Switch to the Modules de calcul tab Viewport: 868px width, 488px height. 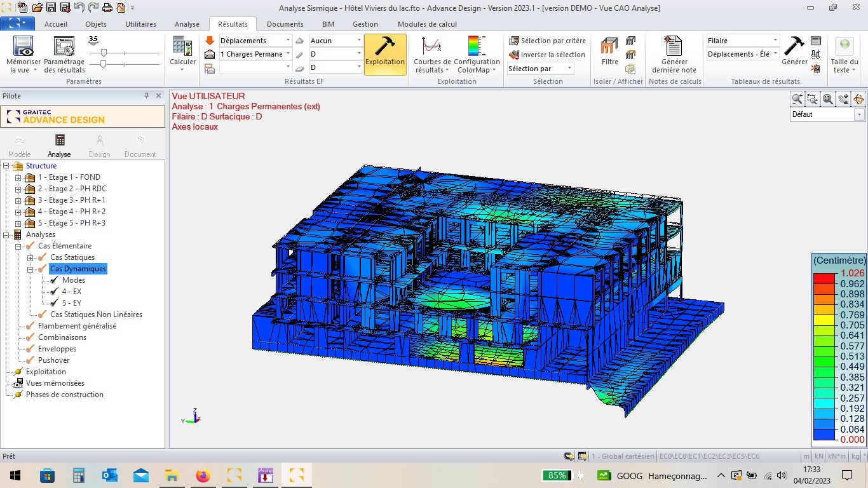(x=427, y=24)
